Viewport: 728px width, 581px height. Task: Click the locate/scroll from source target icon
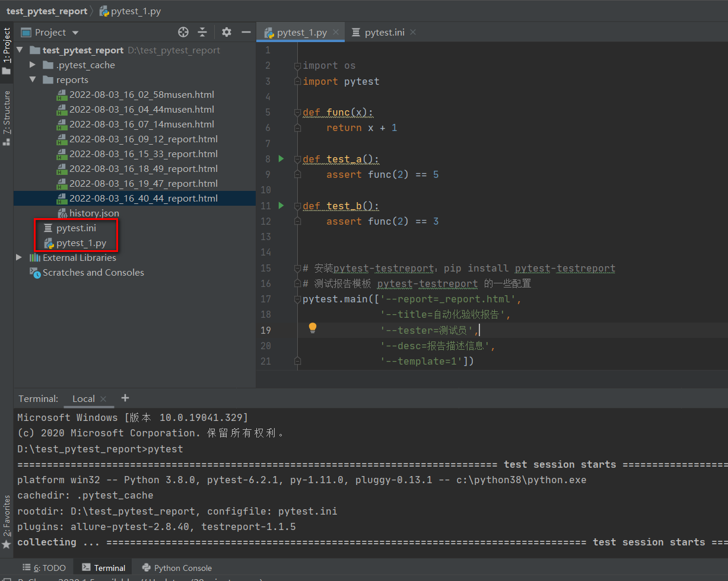183,32
